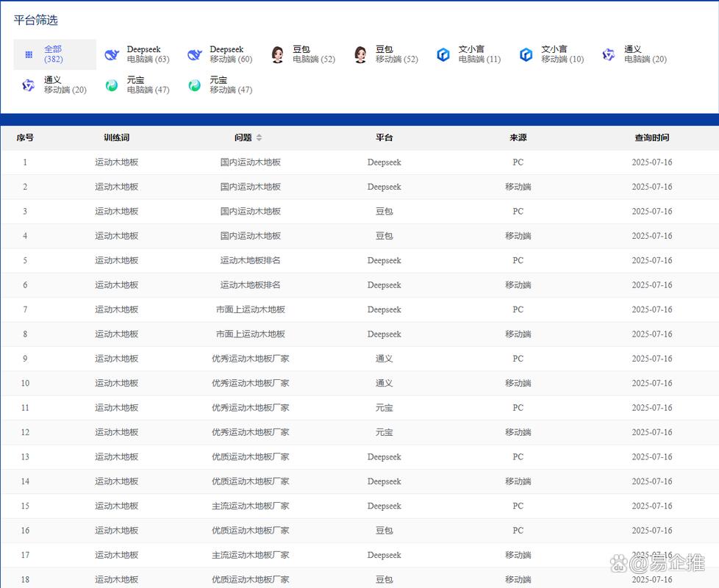Click the 豆包 avatar icon for 电脑端
Viewport: 719px width, 588px height.
(277, 54)
